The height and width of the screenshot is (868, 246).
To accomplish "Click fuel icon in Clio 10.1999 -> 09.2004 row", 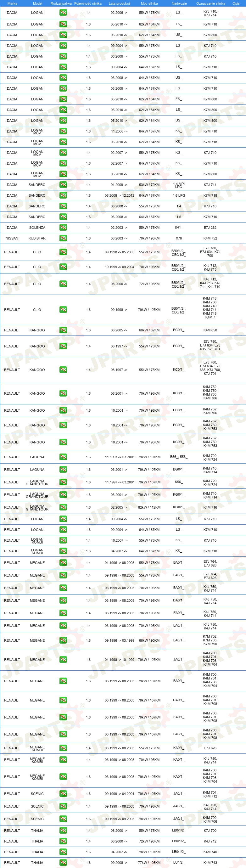I will [63, 267].
